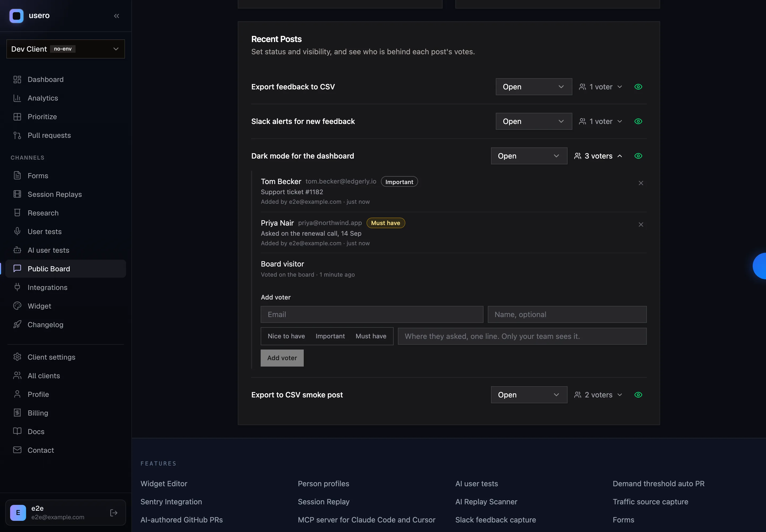Click Client settings gear icon
The height and width of the screenshot is (532, 766).
[17, 357]
